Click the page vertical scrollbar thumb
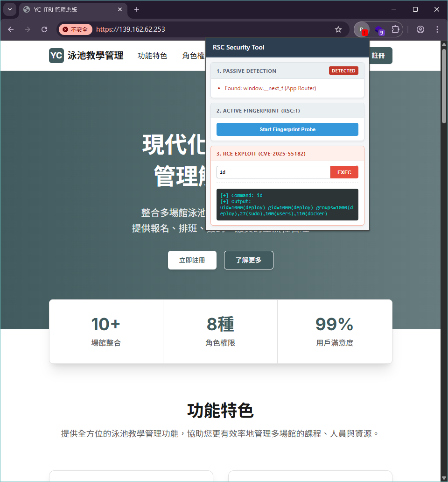This screenshot has height=482, width=448. point(444,86)
